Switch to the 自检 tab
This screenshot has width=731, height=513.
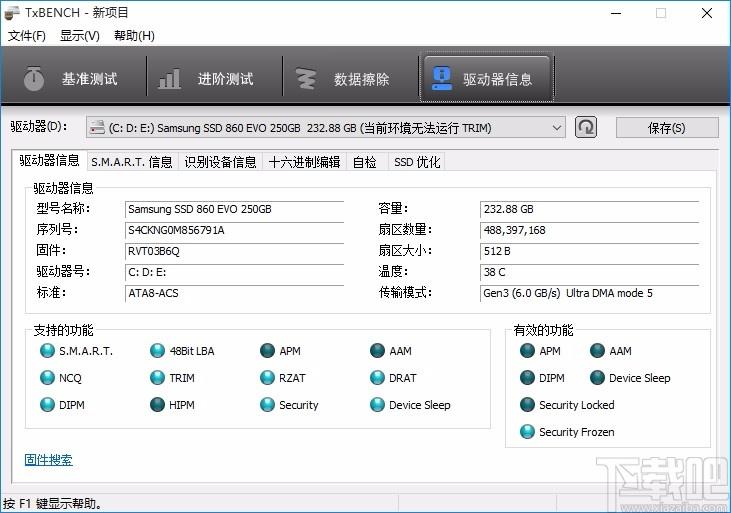365,162
